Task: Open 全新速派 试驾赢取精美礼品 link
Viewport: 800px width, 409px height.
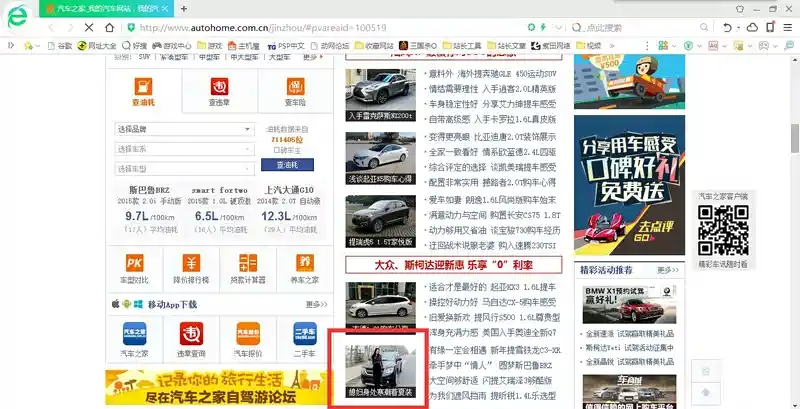Action: click(x=630, y=334)
